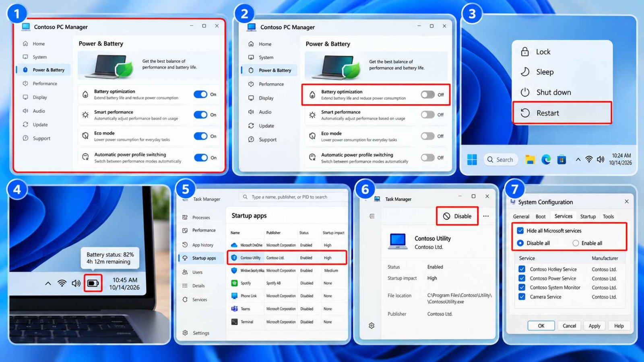Viewport: 644px width, 362px height.
Task: Click OK in System Configuration
Action: [541, 326]
